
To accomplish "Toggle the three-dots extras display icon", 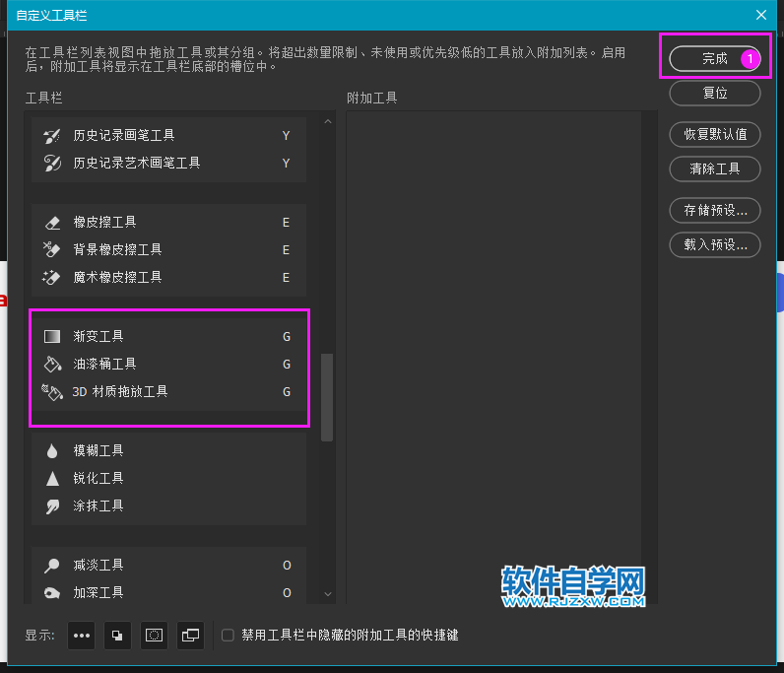I will (82, 636).
